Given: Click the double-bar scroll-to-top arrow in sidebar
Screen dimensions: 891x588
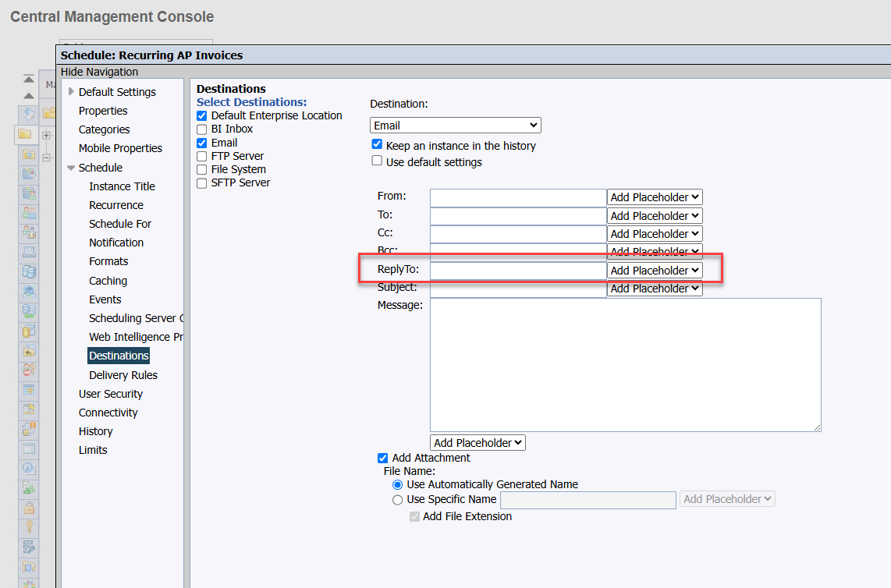Looking at the screenshot, I should pos(28,79).
